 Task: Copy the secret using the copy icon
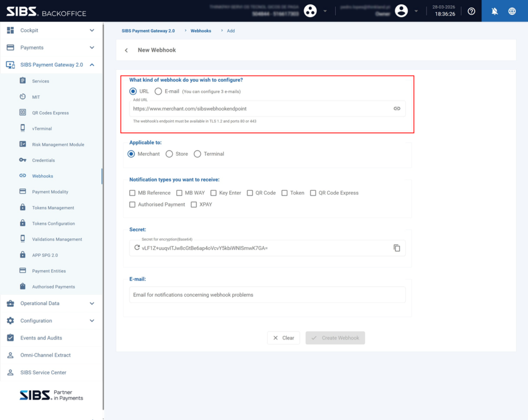point(397,248)
